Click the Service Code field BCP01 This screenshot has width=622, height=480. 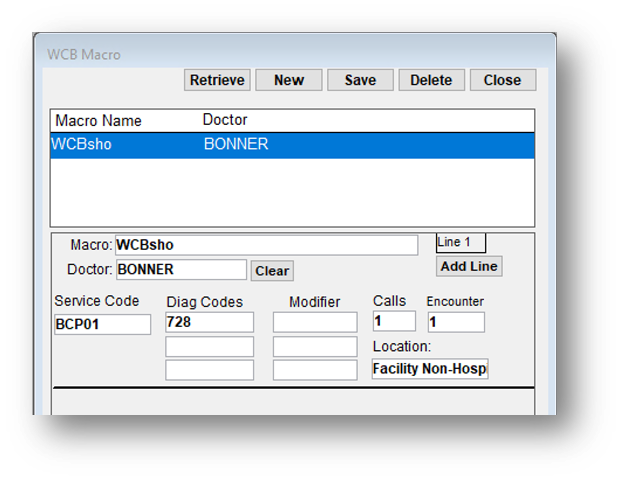pyautogui.click(x=102, y=324)
